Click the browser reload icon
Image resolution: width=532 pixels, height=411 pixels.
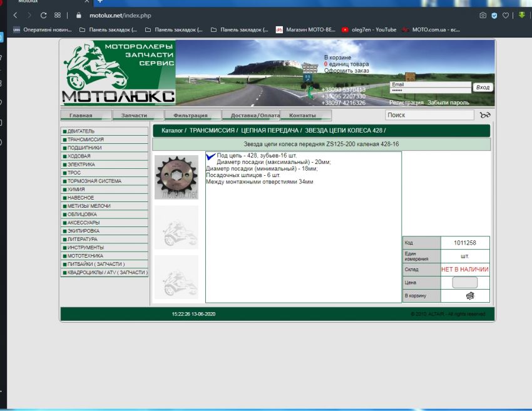point(43,15)
